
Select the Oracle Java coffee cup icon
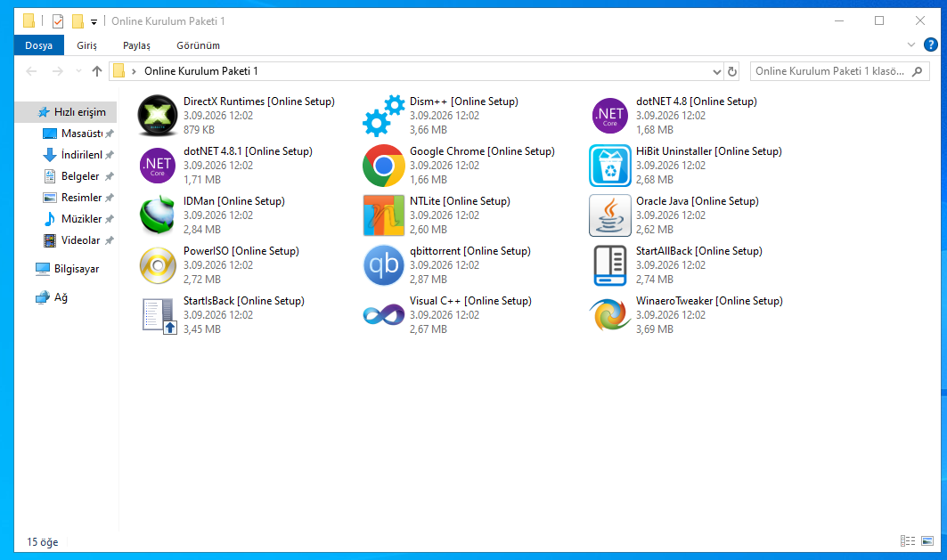[x=610, y=215]
